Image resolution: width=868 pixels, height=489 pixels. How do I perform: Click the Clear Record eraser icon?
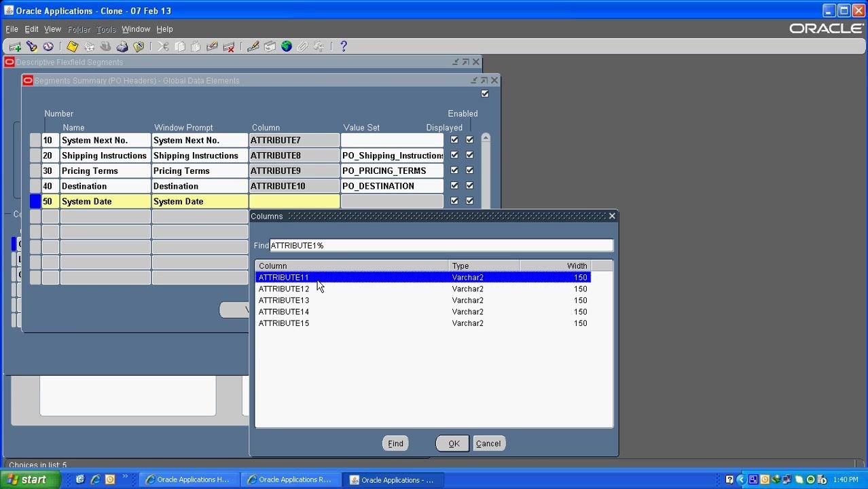pos(212,47)
